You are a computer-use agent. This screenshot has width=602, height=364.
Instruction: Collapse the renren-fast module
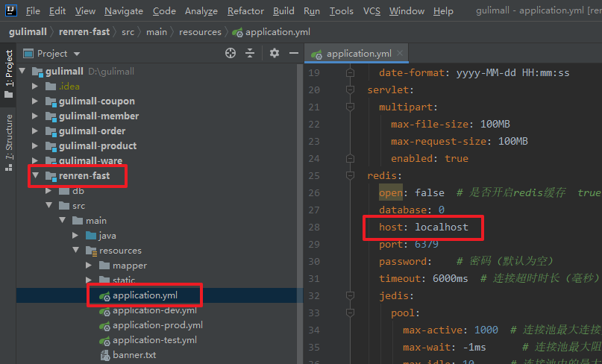point(36,175)
